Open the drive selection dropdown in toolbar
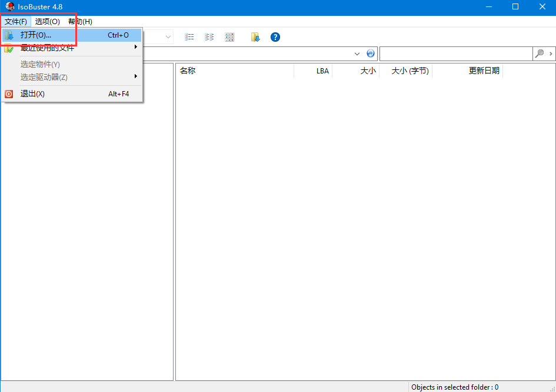Image resolution: width=556 pixels, height=392 pixels. point(168,37)
